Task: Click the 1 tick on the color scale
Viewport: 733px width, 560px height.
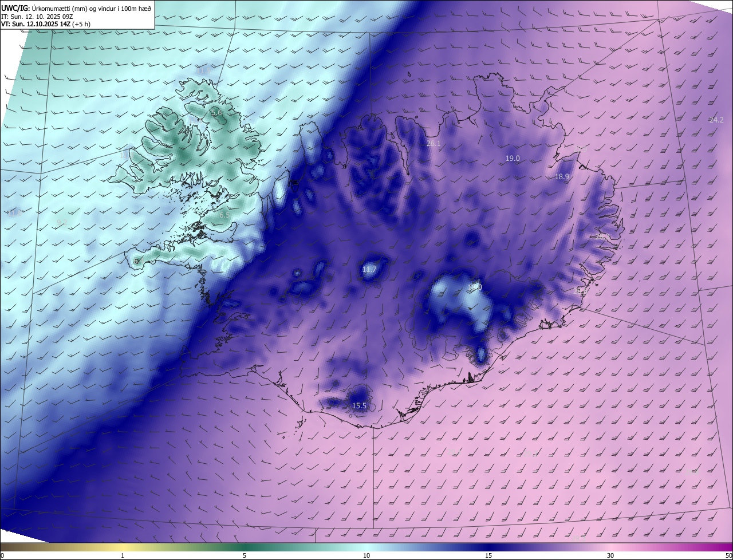Action: click(x=123, y=555)
